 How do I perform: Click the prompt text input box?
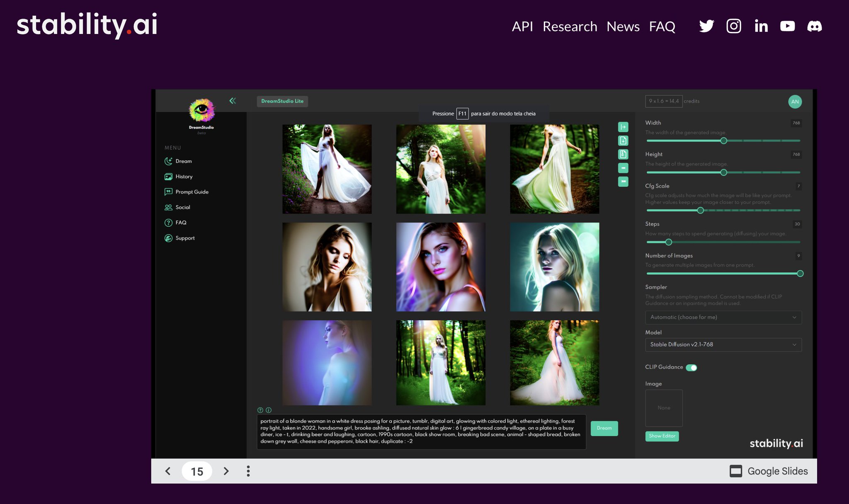click(x=421, y=431)
